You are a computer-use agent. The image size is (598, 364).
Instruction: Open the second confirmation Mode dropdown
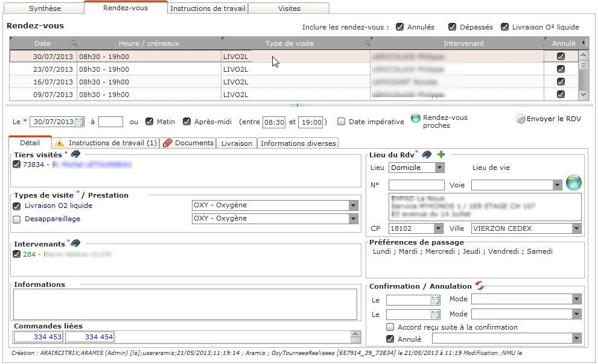coord(576,314)
